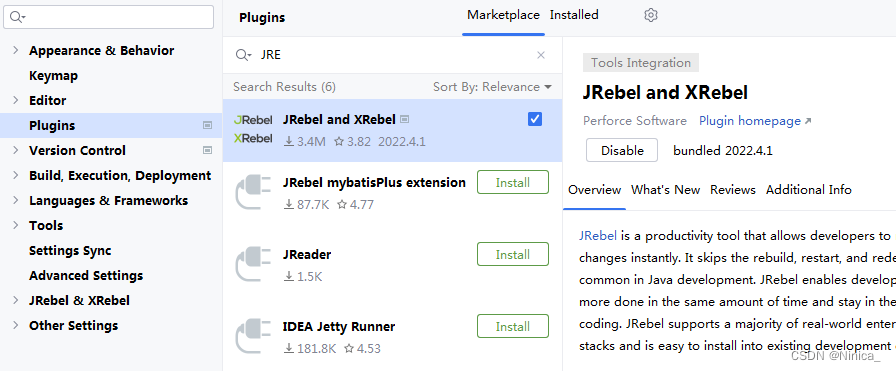
Task: Open the plugins settings gear menu
Action: click(651, 15)
